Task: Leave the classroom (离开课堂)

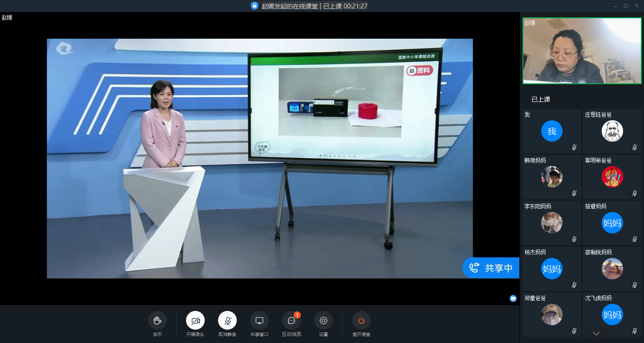Action: pos(361,320)
